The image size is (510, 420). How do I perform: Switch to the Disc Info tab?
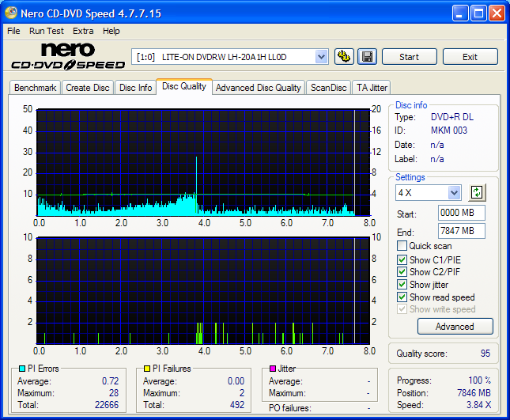coord(136,88)
